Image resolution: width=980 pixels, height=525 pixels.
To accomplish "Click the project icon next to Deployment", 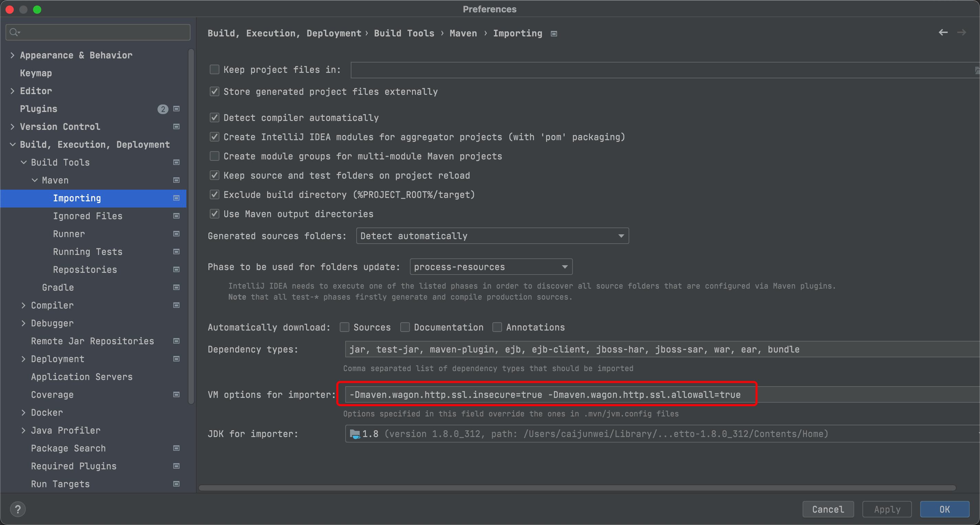I will point(176,359).
